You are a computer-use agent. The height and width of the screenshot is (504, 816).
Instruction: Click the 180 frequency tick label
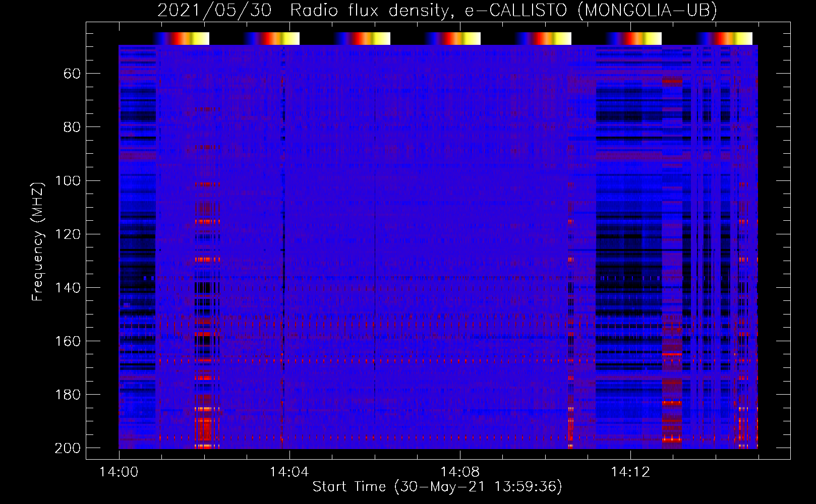pos(68,395)
